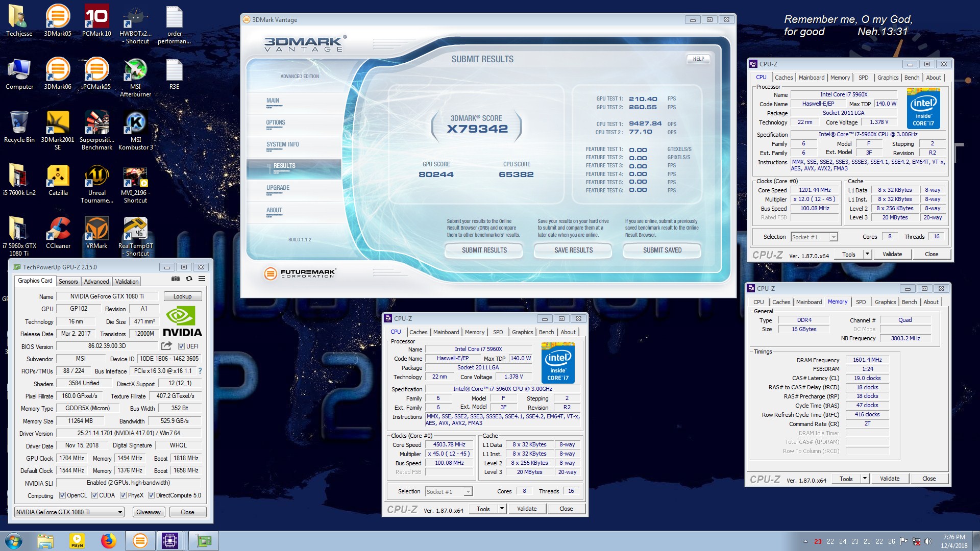Launch PCMark05 desktop shortcut
Image resolution: width=980 pixels, height=551 pixels.
(x=96, y=73)
